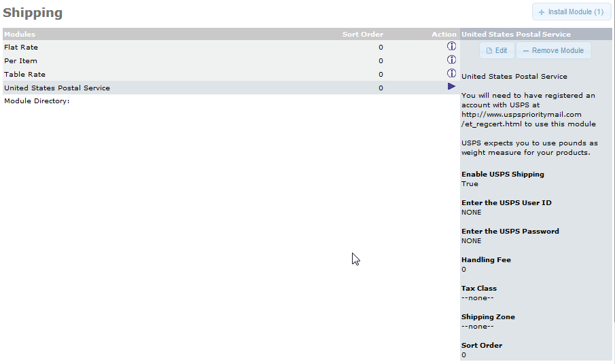Click the Tax Class label
615x364 pixels.
coord(479,289)
